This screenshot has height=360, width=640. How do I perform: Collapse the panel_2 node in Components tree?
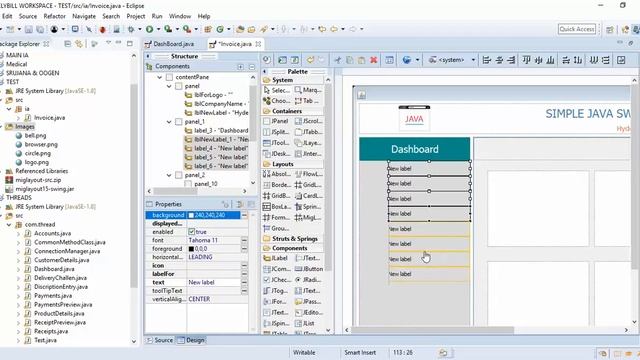coord(169,175)
